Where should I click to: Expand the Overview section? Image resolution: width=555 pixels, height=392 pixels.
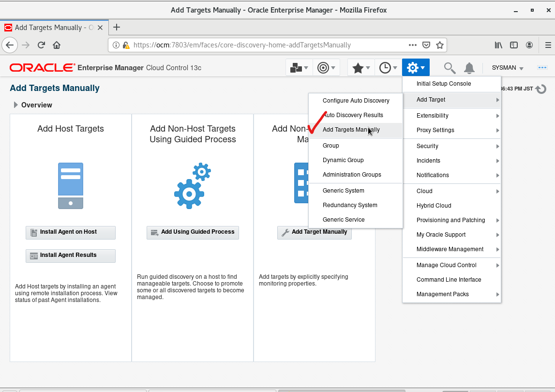click(x=15, y=105)
